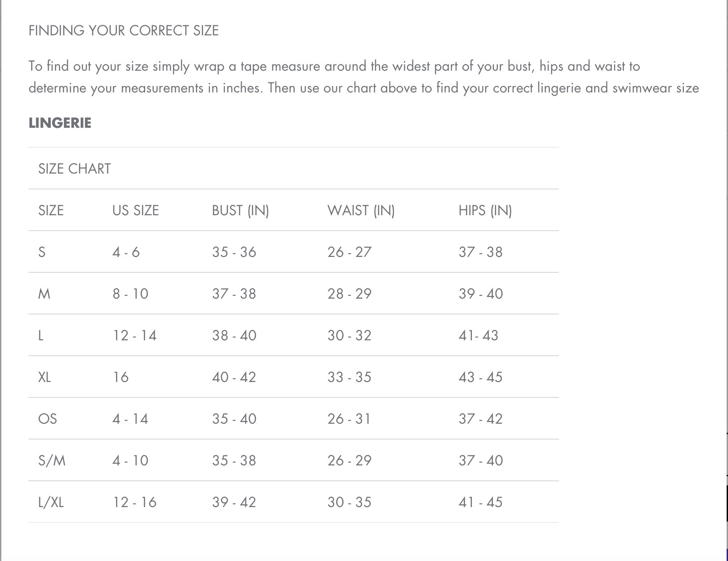Screen dimensions: 728x561
Task: Click the 40 - 42 bust measurement cell
Action: tap(234, 377)
